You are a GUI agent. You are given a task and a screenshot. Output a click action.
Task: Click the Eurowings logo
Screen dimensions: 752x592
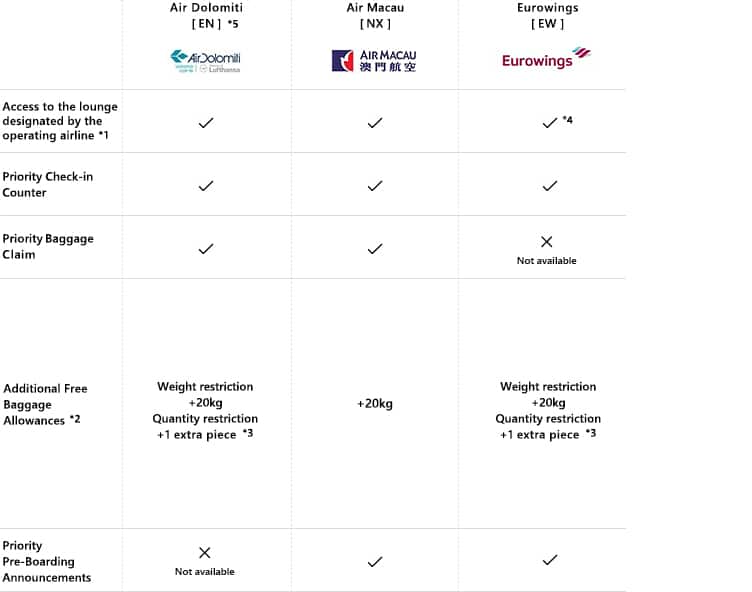click(x=546, y=59)
